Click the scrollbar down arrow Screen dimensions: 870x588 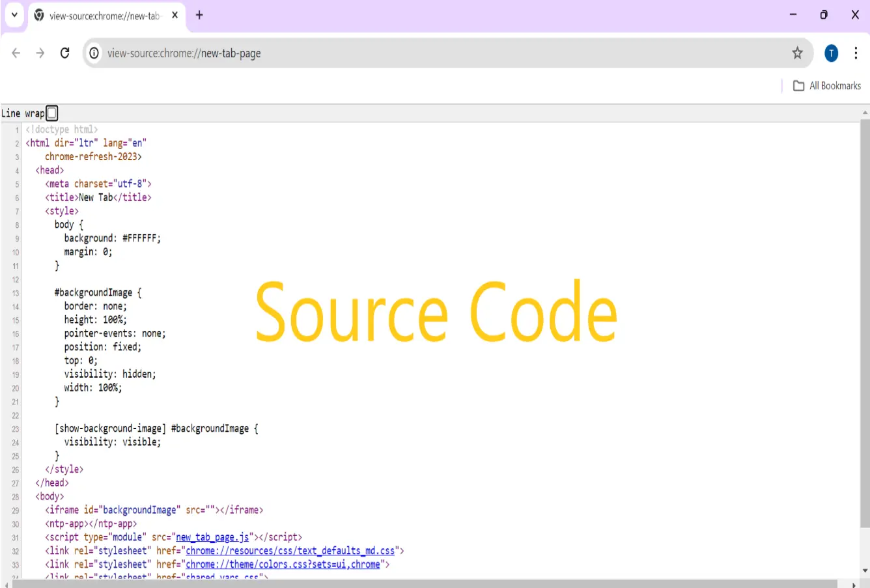click(x=865, y=571)
